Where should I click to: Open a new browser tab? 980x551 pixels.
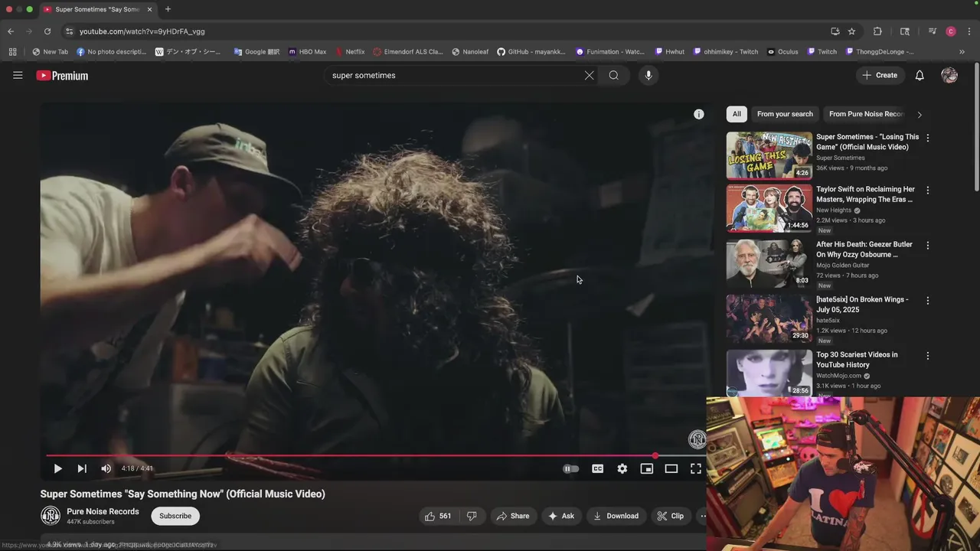168,9
